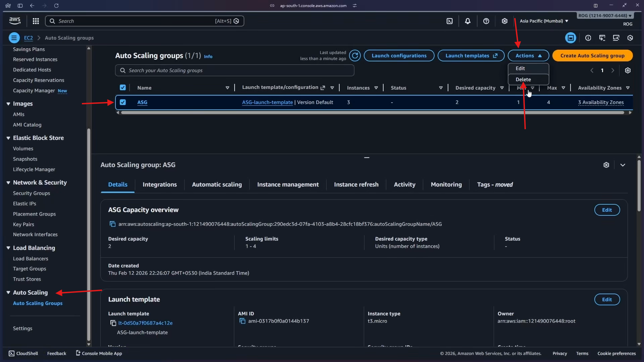Copy the Auto Scaling group ARN
Screen dimensions: 644x362
click(113, 224)
